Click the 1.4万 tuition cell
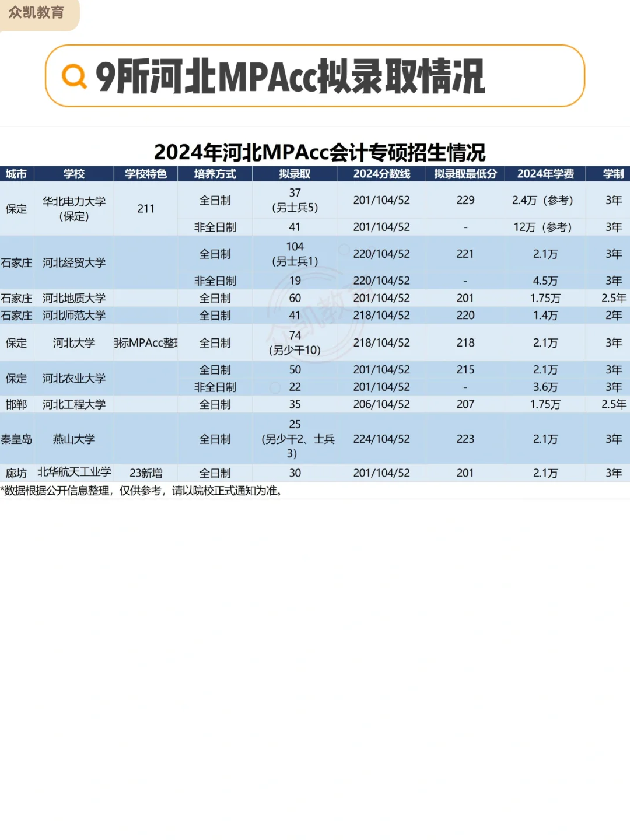630x840 pixels. [x=545, y=316]
